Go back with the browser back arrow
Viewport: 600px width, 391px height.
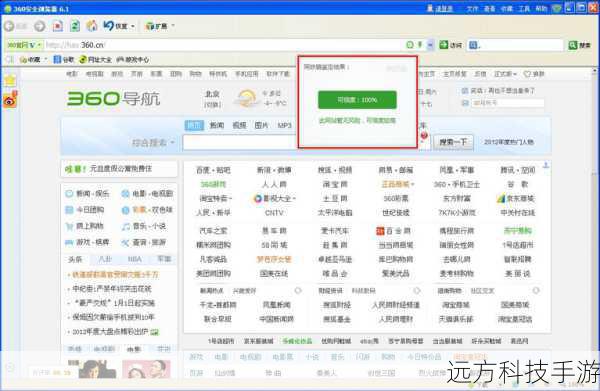9,26
